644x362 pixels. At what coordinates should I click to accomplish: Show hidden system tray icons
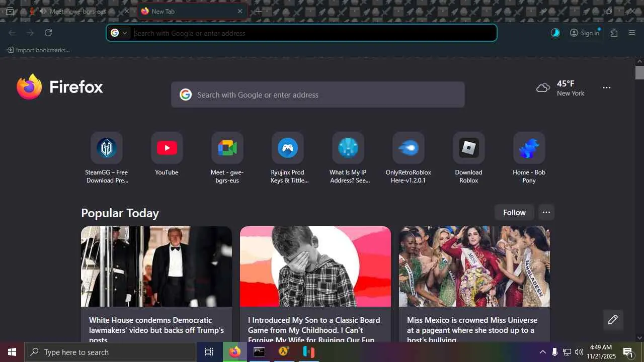(542, 352)
